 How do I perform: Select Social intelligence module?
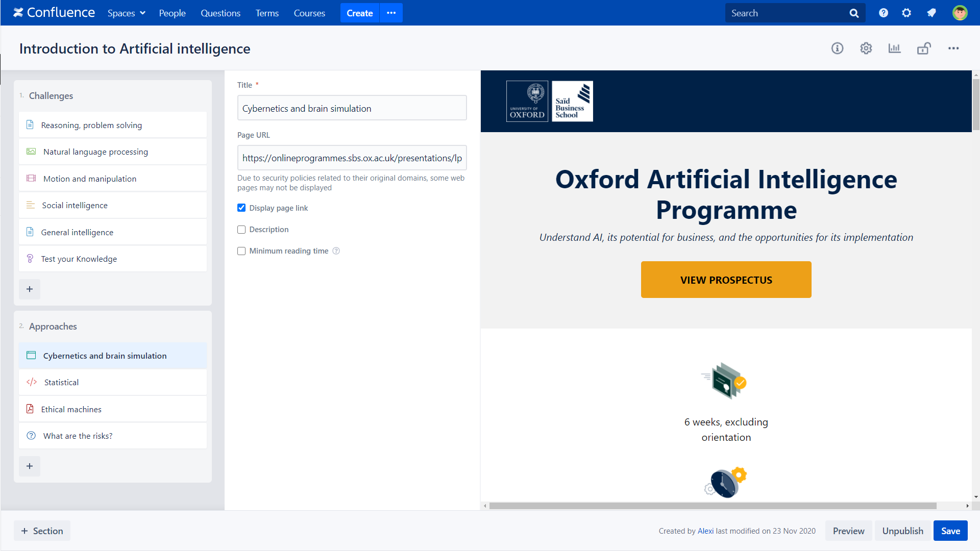click(x=113, y=206)
